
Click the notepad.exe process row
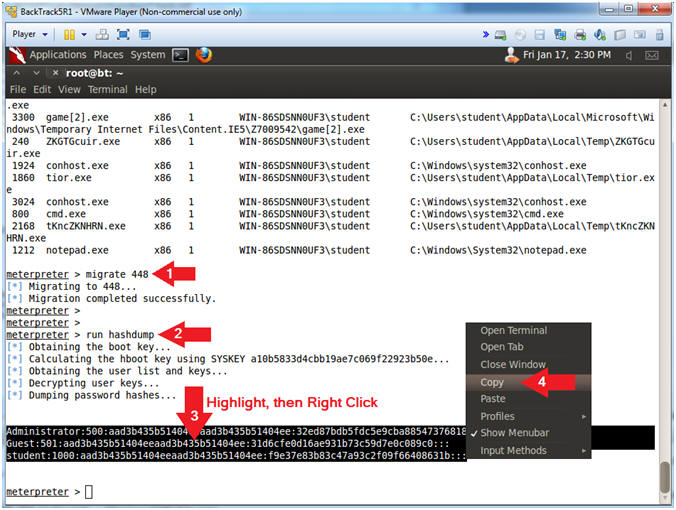297,250
